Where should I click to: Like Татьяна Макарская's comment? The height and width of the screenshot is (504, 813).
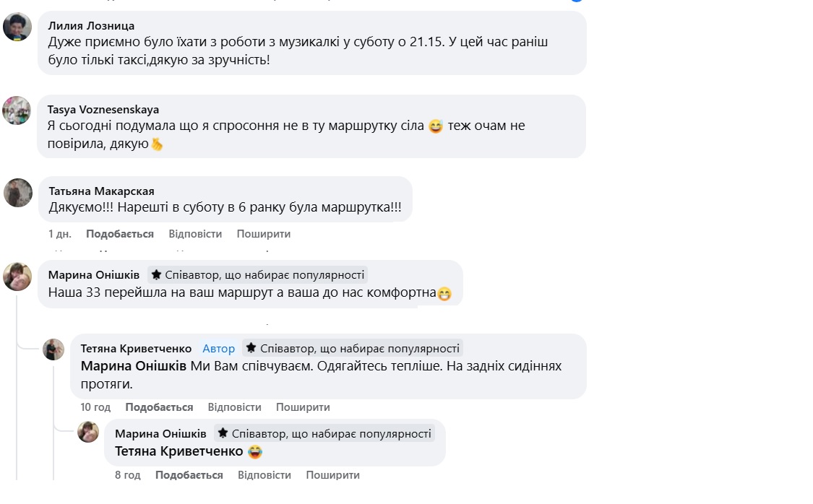(120, 234)
